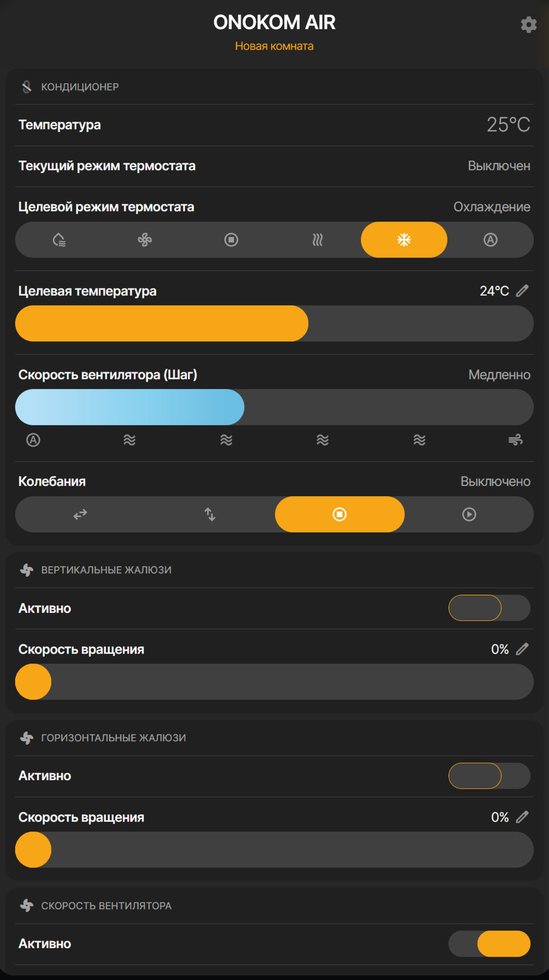Select the auto thermostat mode icon
This screenshot has width=549, height=980.
pos(490,240)
